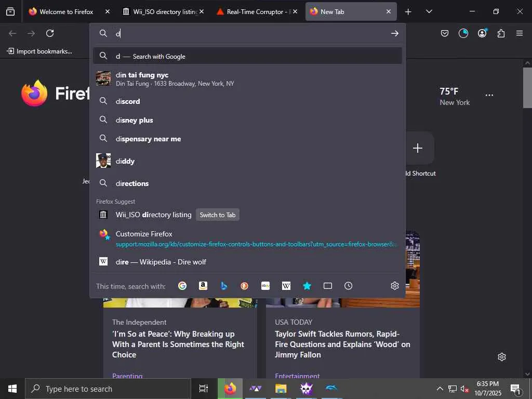The height and width of the screenshot is (399, 532).
Task: Open Dolphin emulator taskbar icon
Action: [x=331, y=389]
